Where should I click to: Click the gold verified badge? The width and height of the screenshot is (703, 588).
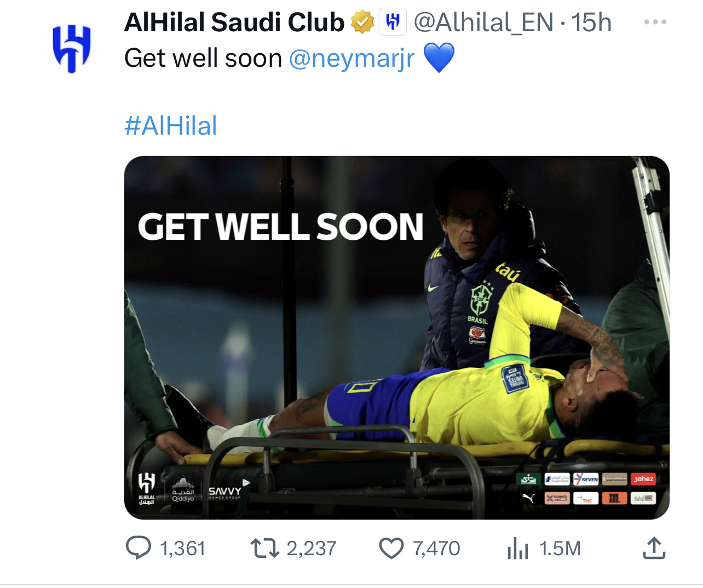point(362,22)
